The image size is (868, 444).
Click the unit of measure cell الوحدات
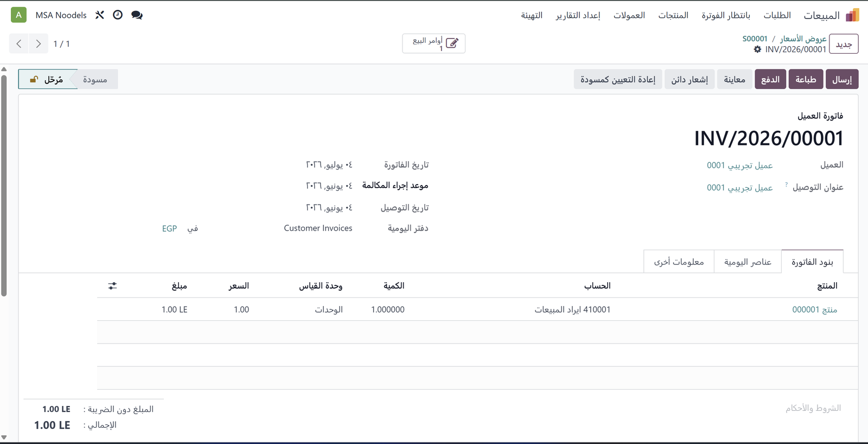coord(329,309)
